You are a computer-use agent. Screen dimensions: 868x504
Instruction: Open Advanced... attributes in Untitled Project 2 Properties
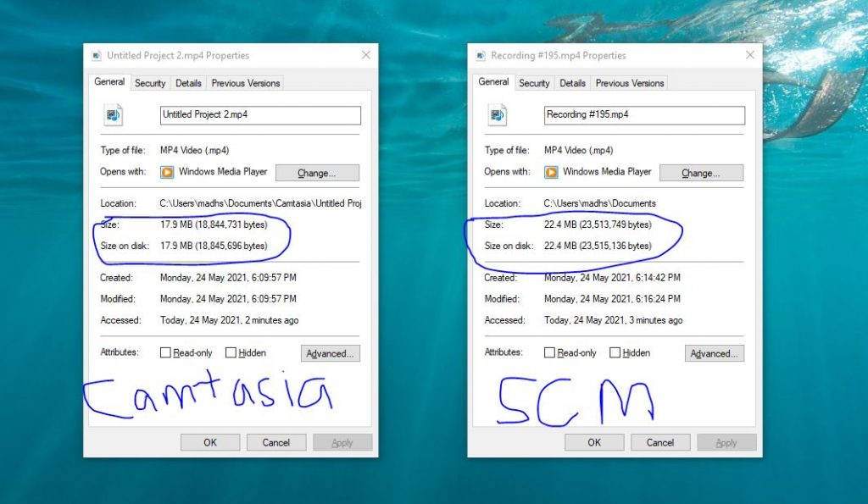(x=331, y=353)
